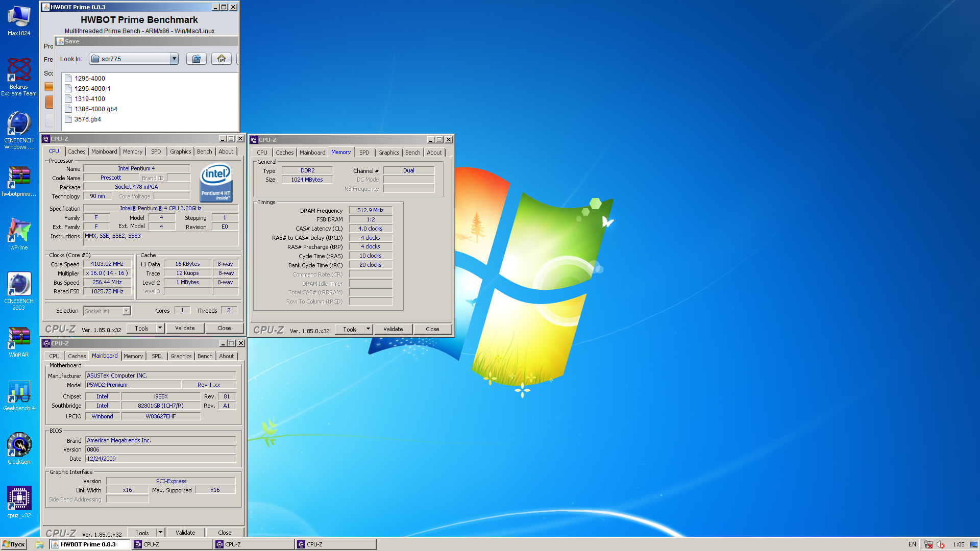The width and height of the screenshot is (980, 551).
Task: Expand Tools dropdown arrow in Mainboard window
Action: coord(160,533)
